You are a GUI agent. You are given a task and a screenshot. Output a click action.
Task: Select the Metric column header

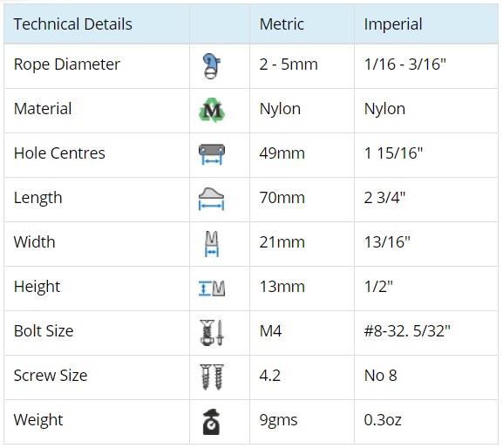point(282,24)
